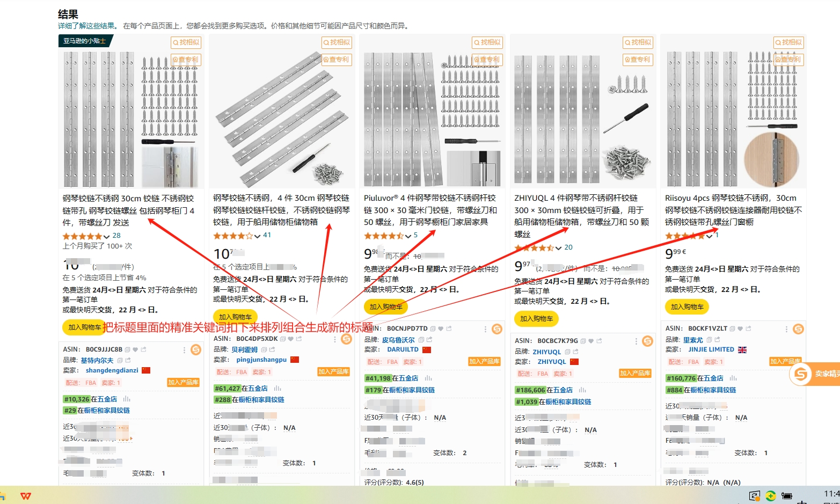Find similar items for the Piuluvor product
This screenshot has width=840, height=504.
[x=487, y=42]
